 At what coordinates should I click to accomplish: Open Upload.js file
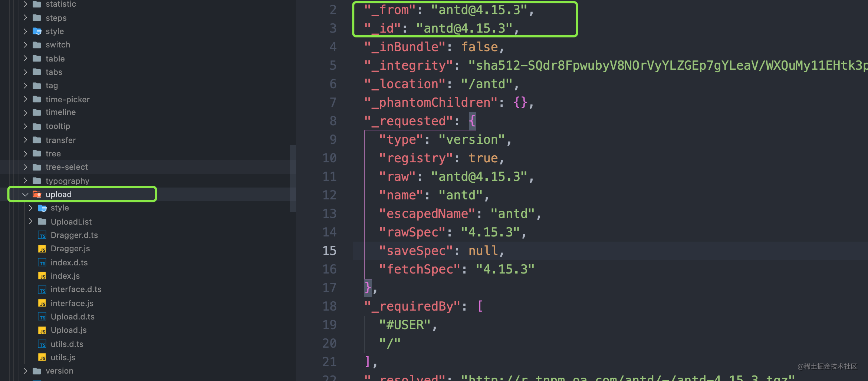point(69,330)
